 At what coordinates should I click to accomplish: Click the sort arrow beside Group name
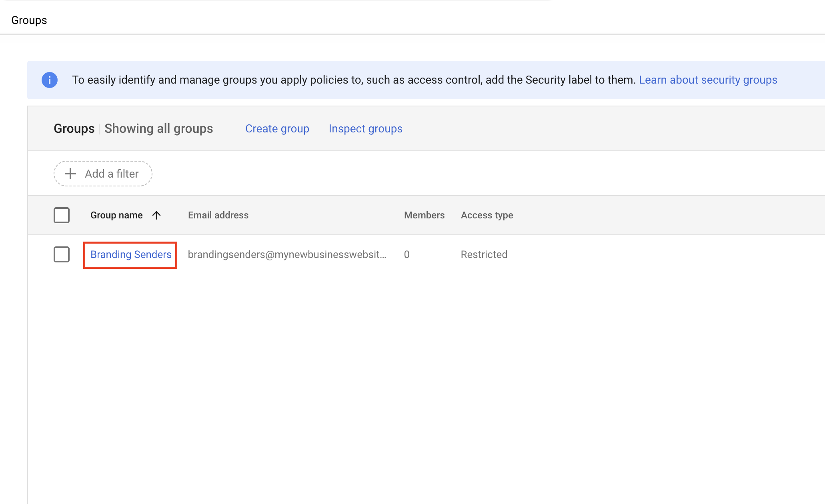[156, 215]
